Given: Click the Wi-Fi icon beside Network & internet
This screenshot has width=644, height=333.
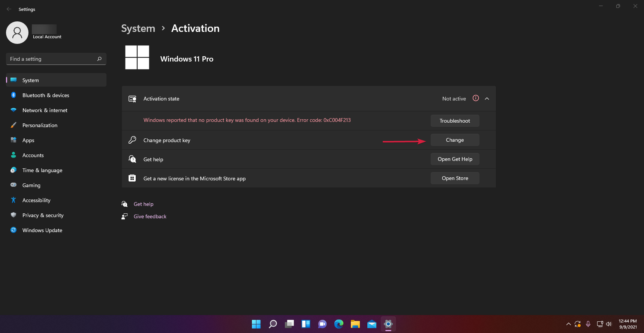Looking at the screenshot, I should click(x=13, y=110).
